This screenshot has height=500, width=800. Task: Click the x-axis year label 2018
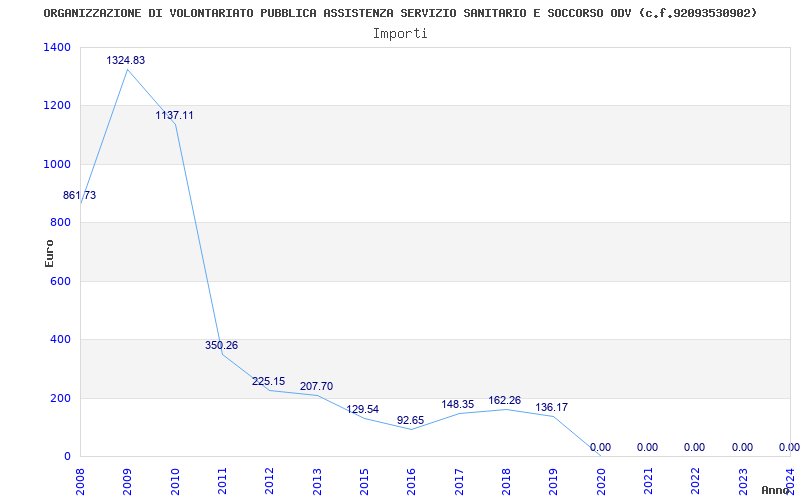(x=506, y=482)
